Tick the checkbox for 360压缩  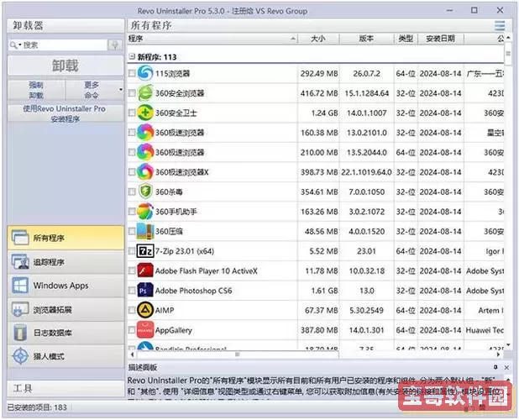[x=132, y=231]
